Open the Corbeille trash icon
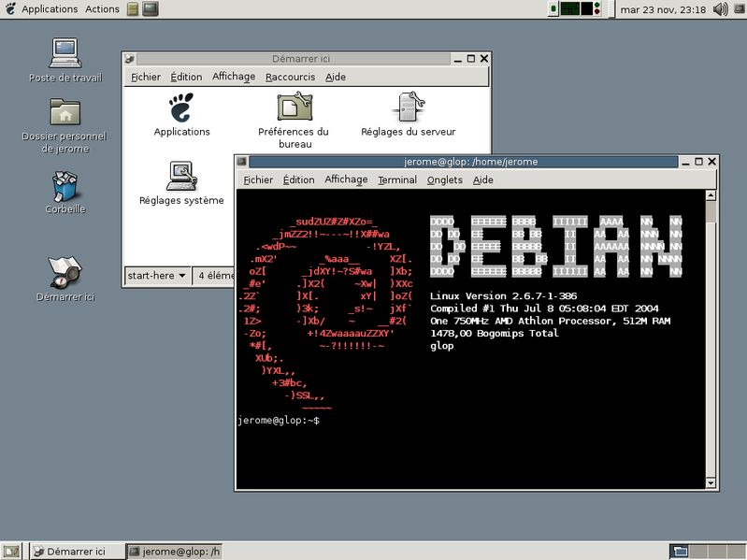The height and width of the screenshot is (560, 747). (x=65, y=193)
